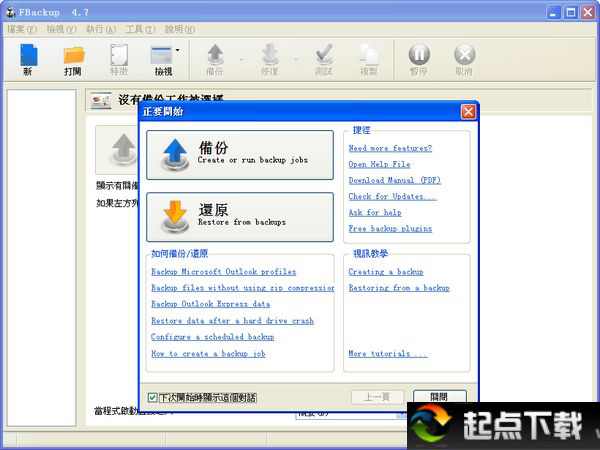This screenshot has width=600, height=450.
Task: Click the 還原 Restore from backups button
Action: coord(240,217)
